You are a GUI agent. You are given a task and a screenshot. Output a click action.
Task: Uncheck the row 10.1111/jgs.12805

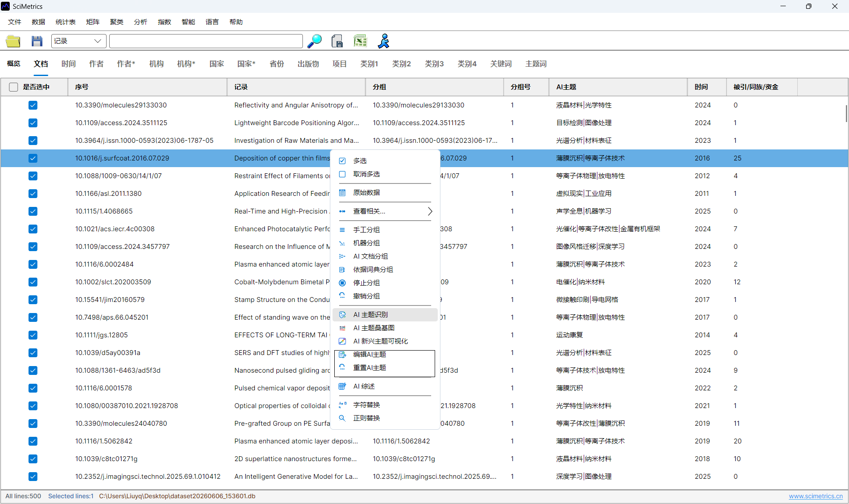(x=33, y=335)
